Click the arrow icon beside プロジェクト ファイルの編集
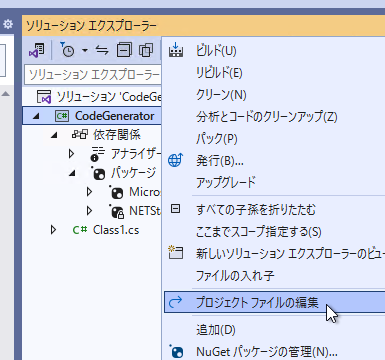Screen dimensions: 385x360 pyautogui.click(x=175, y=302)
